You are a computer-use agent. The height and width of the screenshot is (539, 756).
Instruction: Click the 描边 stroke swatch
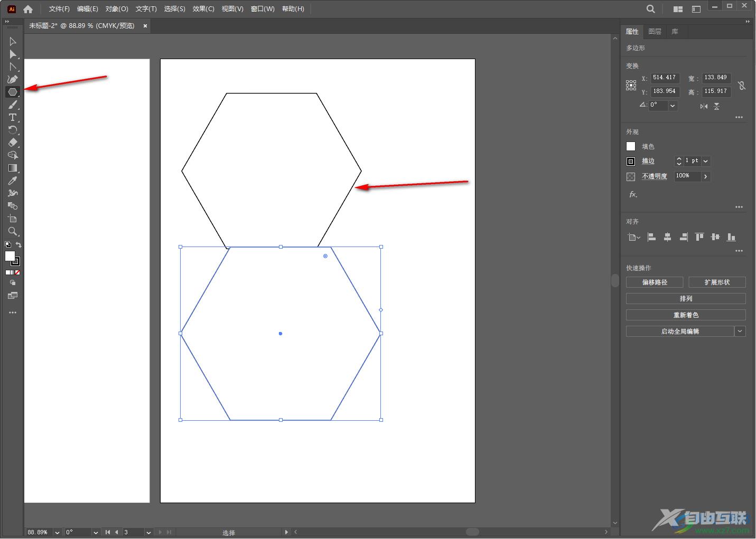pos(631,162)
